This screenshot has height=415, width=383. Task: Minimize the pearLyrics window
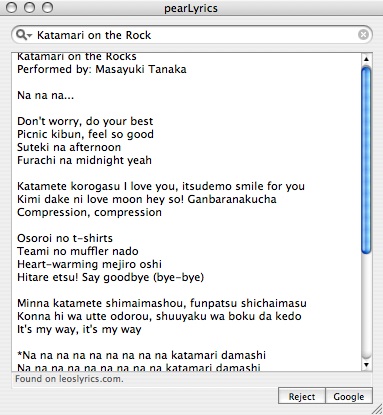click(x=29, y=7)
